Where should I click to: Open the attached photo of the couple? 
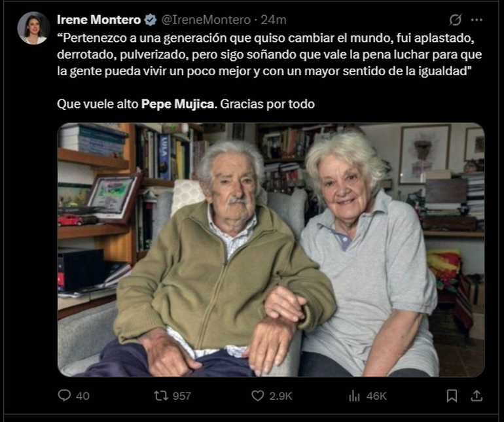(271, 250)
